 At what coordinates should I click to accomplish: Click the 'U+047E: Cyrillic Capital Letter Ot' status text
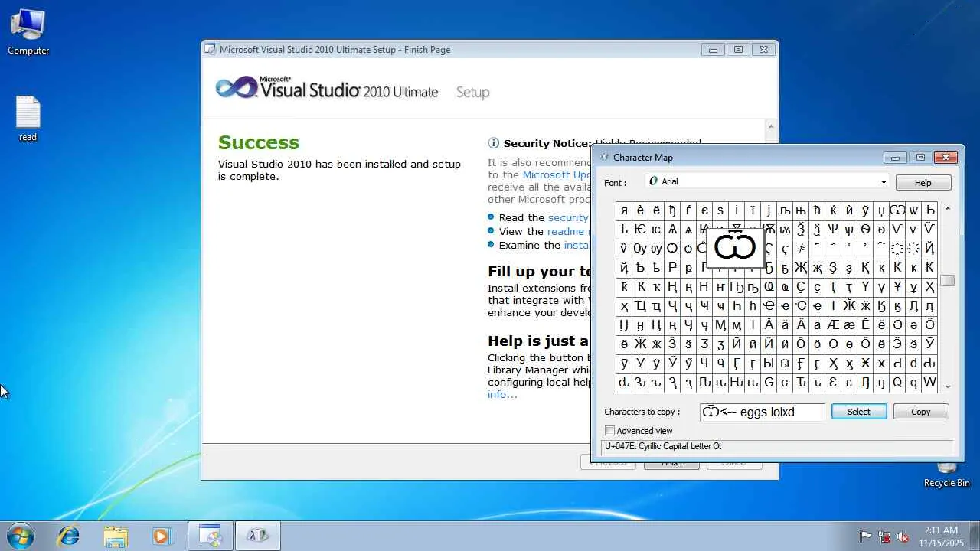(663, 446)
